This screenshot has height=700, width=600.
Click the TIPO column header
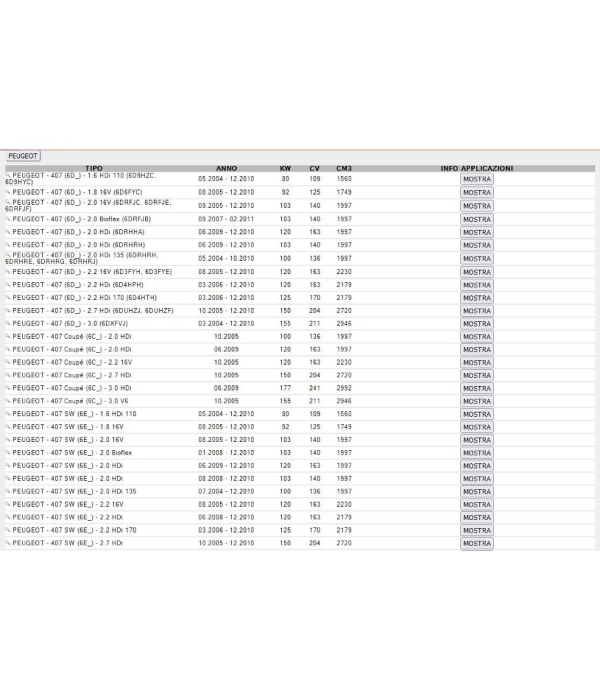click(x=94, y=168)
